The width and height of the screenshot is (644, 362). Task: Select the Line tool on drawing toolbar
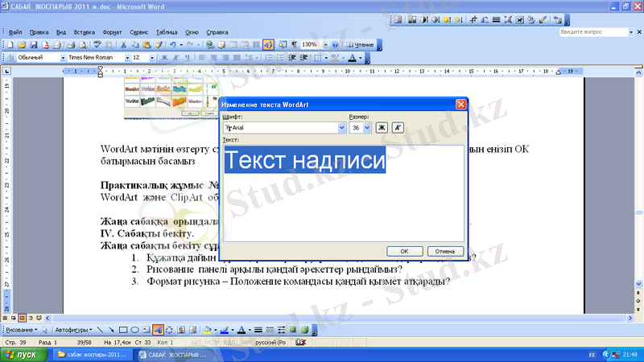[100, 330]
